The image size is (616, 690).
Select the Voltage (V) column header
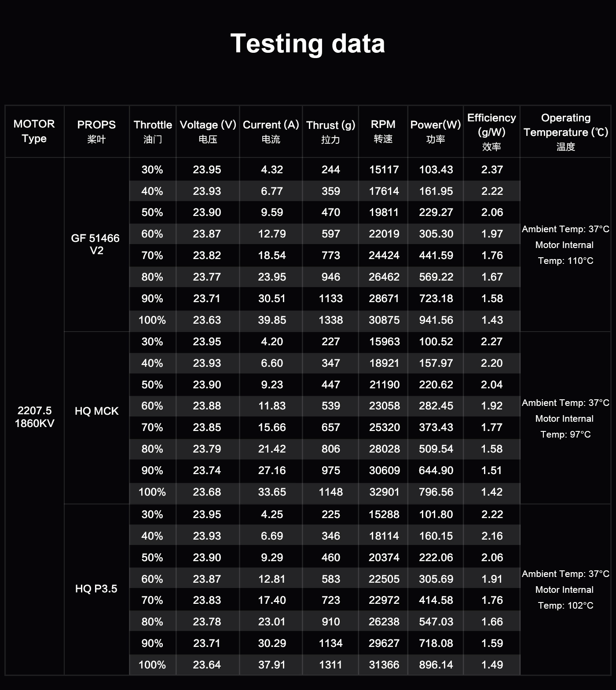pyautogui.click(x=208, y=131)
